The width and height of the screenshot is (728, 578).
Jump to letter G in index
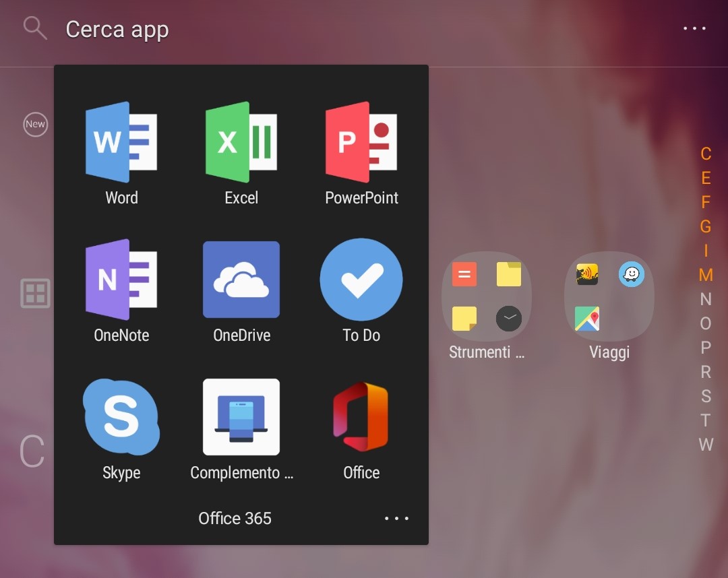706,226
